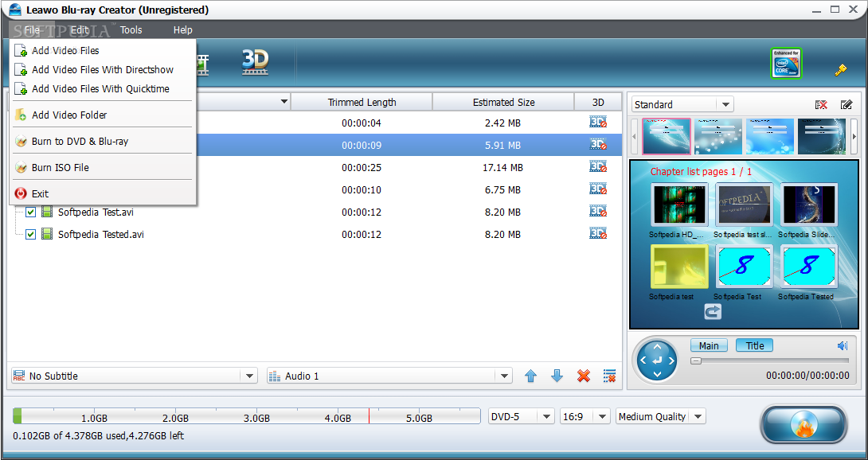Viewport: 868px width, 460px height.
Task: Click the name column dropdown arrow
Action: 284,102
